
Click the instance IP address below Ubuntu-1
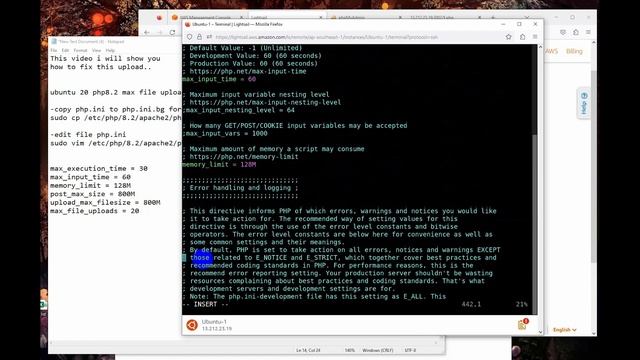point(217,329)
